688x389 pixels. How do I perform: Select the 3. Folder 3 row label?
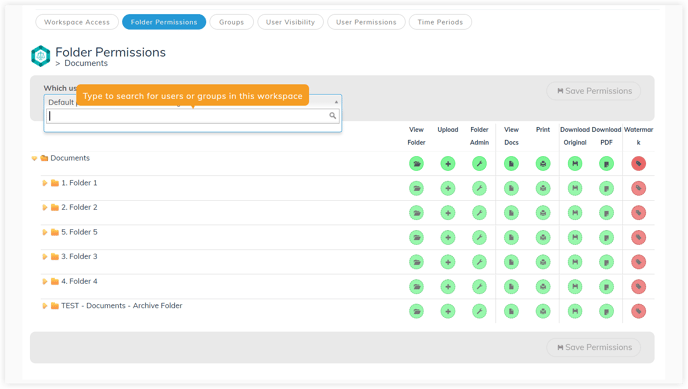click(79, 256)
